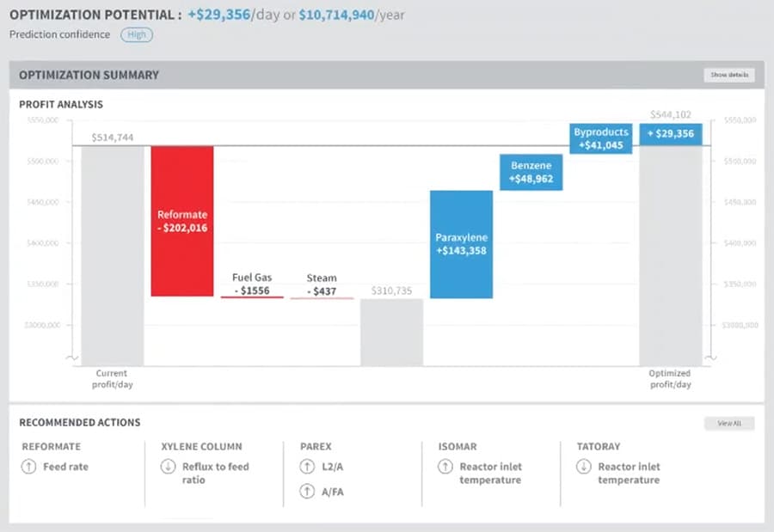
Task: Click the up arrow icon next to L2/A
Action: [x=307, y=467]
